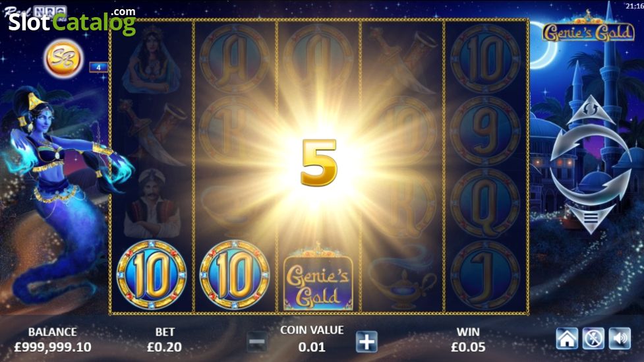This screenshot has height=362, width=644.
Task: Decrease coin value with the minus button
Action: pos(257,342)
